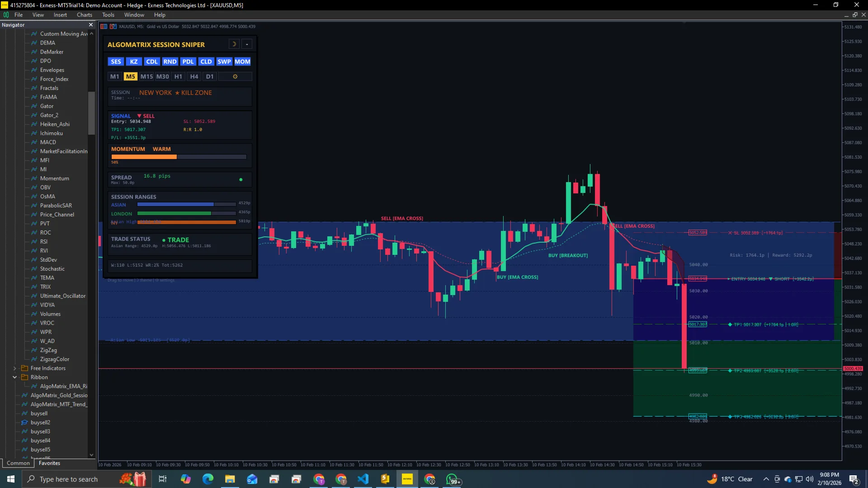Viewport: 868px width, 488px height.
Task: Expand the Free Indicators folder
Action: click(x=14, y=368)
